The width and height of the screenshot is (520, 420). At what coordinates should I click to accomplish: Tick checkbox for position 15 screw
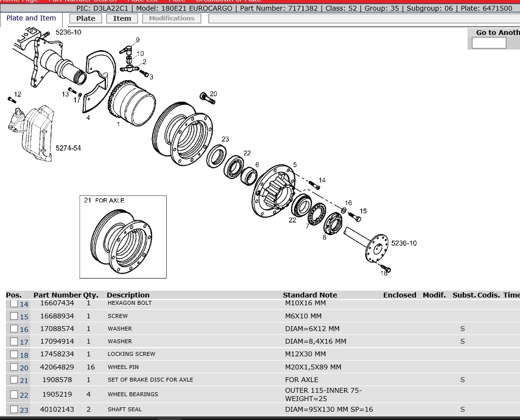coord(14,316)
